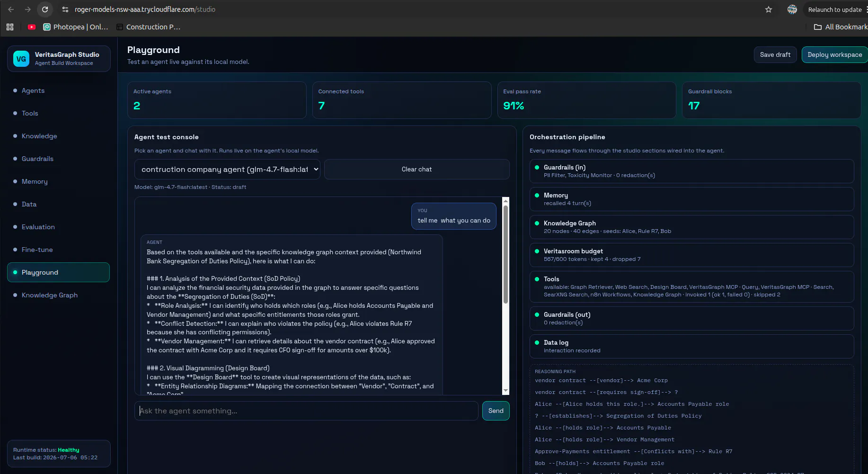Open the browser profile avatar icon

pyautogui.click(x=792, y=9)
